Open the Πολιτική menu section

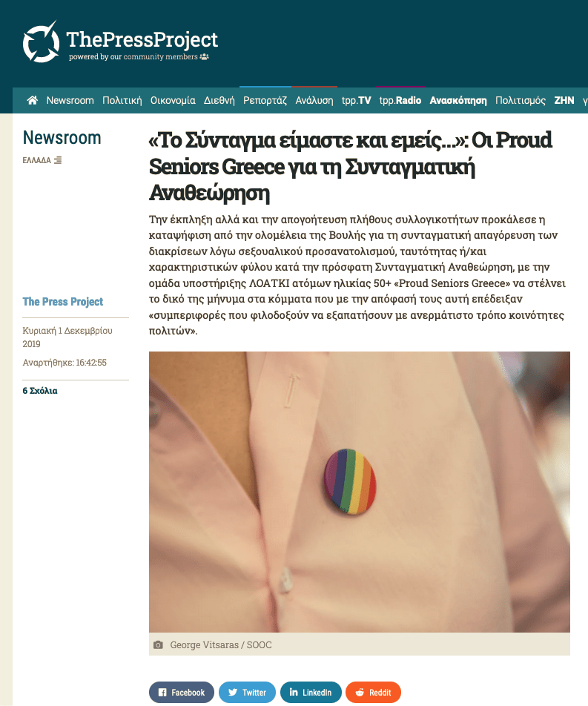coord(122,100)
